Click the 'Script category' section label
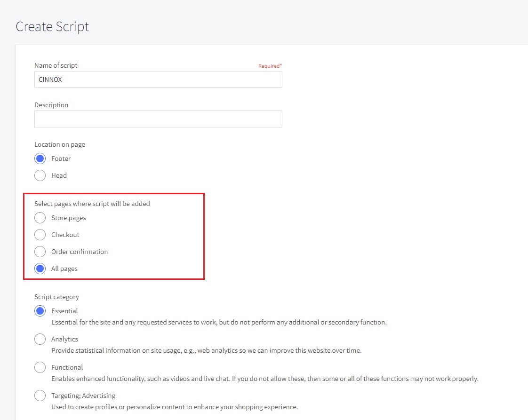528x420 pixels. click(x=56, y=297)
